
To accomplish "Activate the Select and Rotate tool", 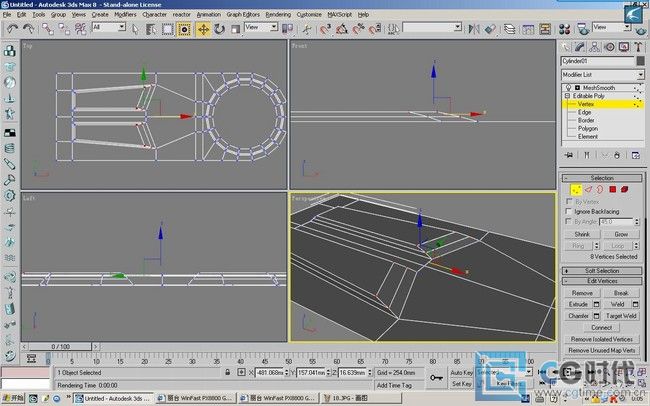I will pyautogui.click(x=219, y=29).
